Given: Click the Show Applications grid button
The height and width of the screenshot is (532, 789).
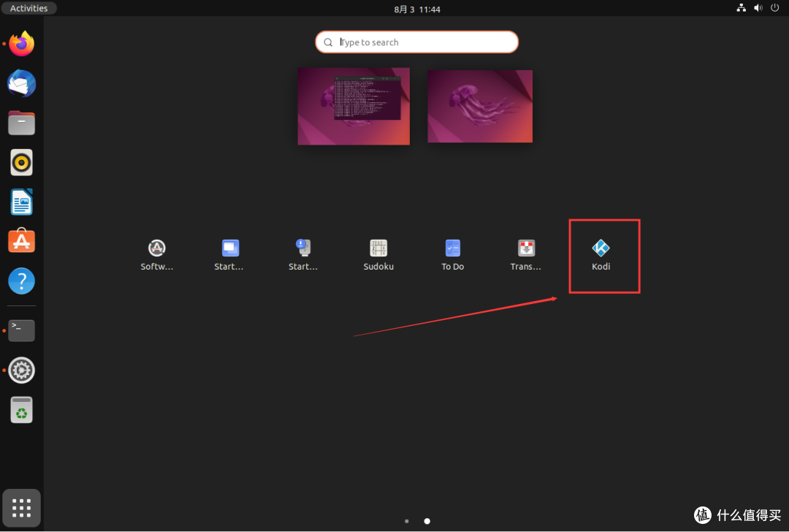Looking at the screenshot, I should click(22, 507).
